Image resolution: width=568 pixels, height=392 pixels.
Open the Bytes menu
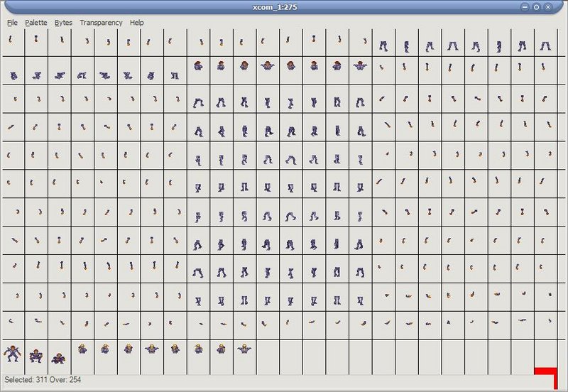(x=63, y=23)
